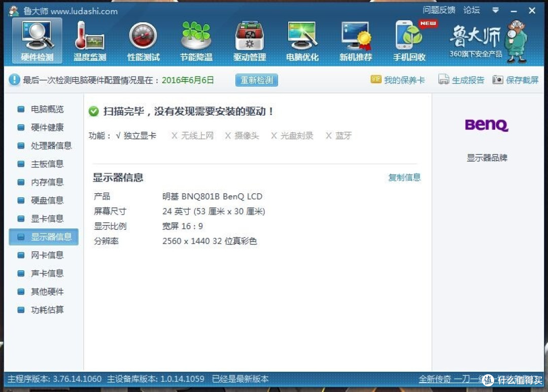This screenshot has height=392, width=548.
Task: Minimize the Ludashi window
Action: [x=513, y=12]
